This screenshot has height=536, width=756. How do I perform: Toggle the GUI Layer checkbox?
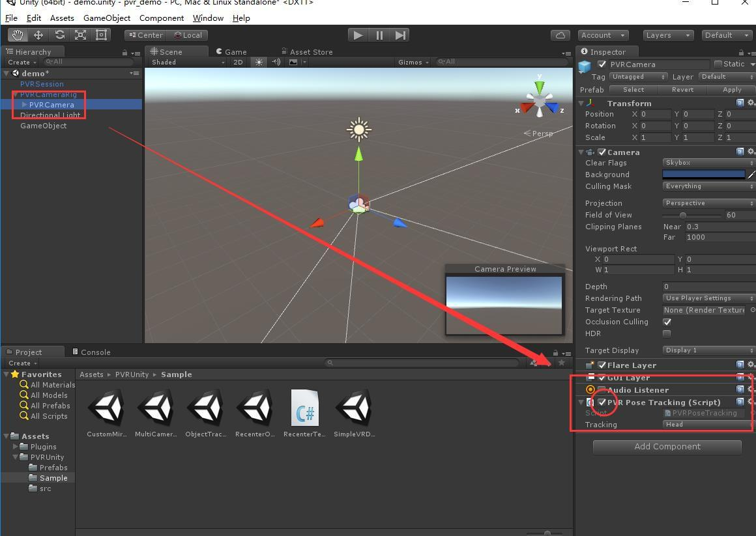tap(602, 378)
